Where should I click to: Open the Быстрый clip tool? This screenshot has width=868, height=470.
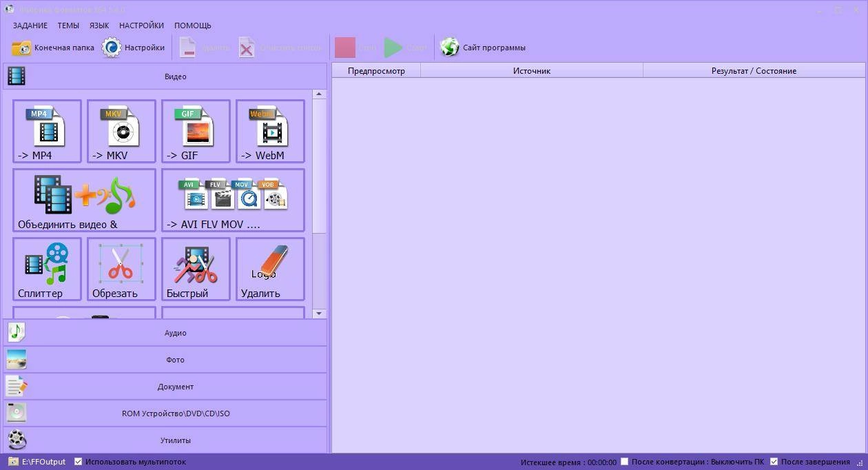196,269
